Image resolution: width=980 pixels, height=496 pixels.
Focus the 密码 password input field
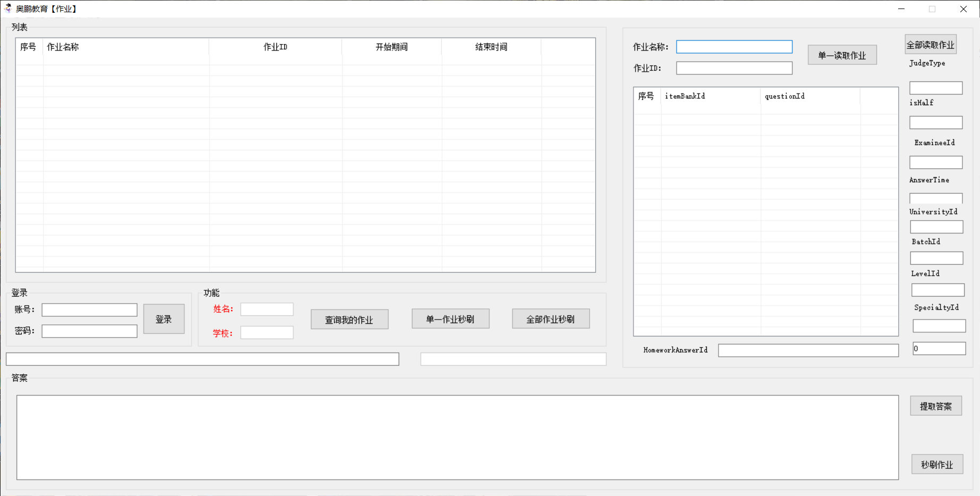point(89,331)
